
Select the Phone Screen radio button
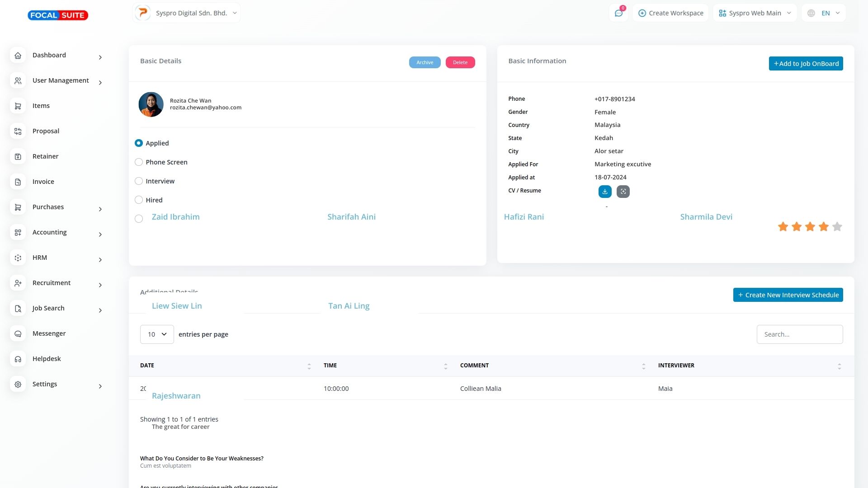[139, 162]
